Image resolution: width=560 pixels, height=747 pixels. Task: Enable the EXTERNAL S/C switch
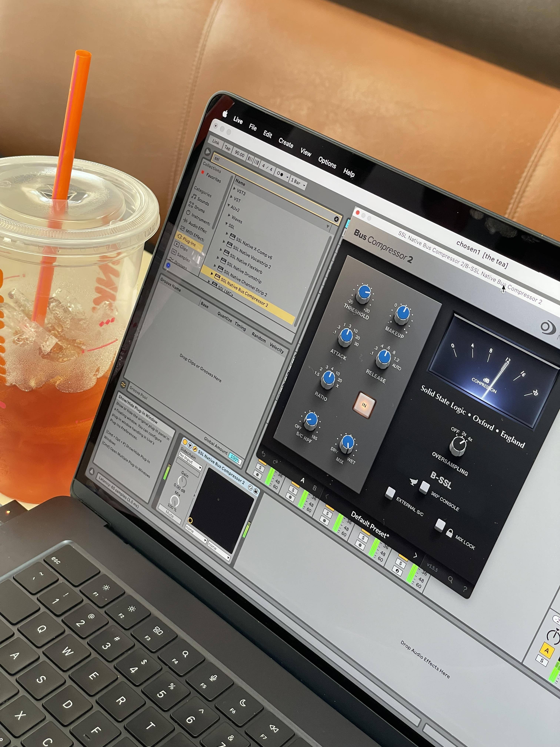390,493
